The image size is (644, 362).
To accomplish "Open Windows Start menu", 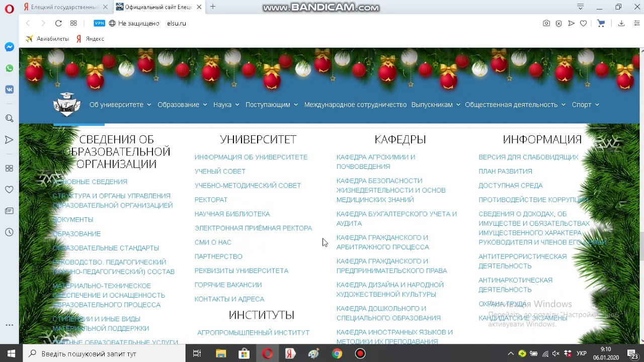I will [x=11, y=353].
